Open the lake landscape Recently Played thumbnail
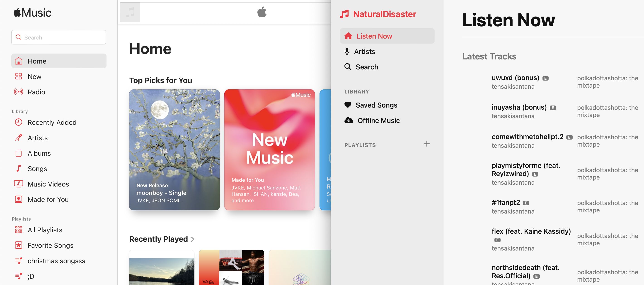The image size is (644, 285). click(162, 268)
